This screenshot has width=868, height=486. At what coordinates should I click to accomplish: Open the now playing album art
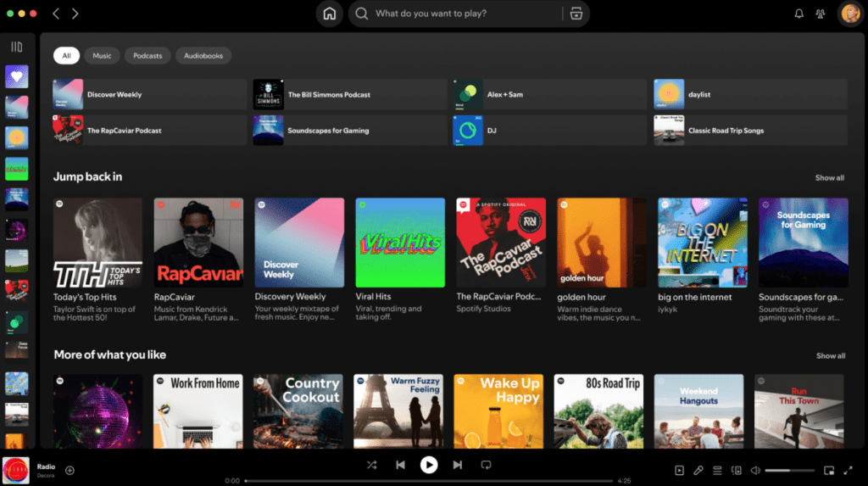[16, 471]
